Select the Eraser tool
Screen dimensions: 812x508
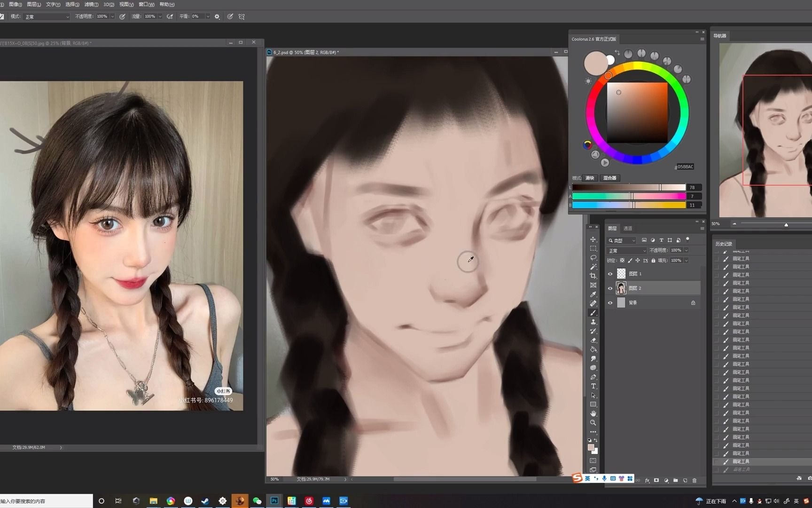[x=593, y=340]
